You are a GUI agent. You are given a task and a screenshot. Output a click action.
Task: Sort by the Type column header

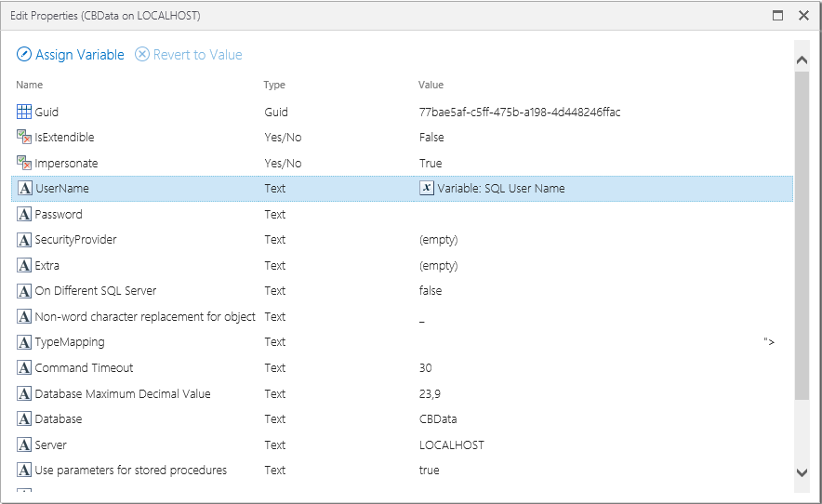pyautogui.click(x=274, y=85)
